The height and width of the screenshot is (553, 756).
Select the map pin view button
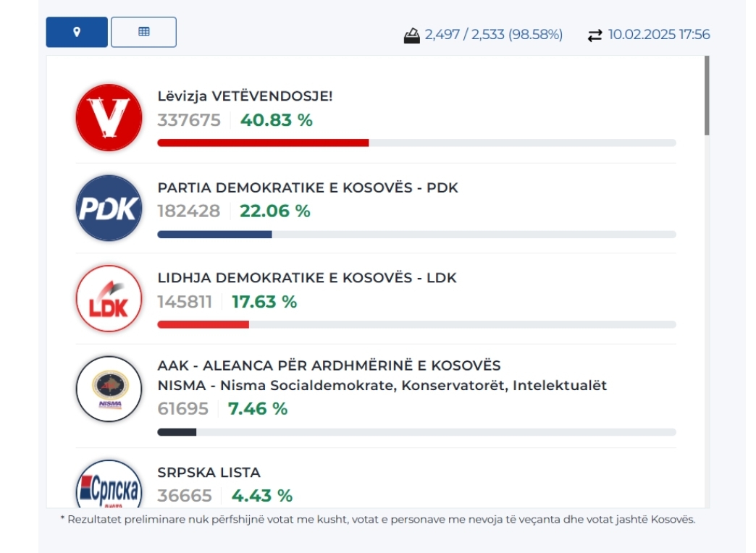(x=77, y=32)
